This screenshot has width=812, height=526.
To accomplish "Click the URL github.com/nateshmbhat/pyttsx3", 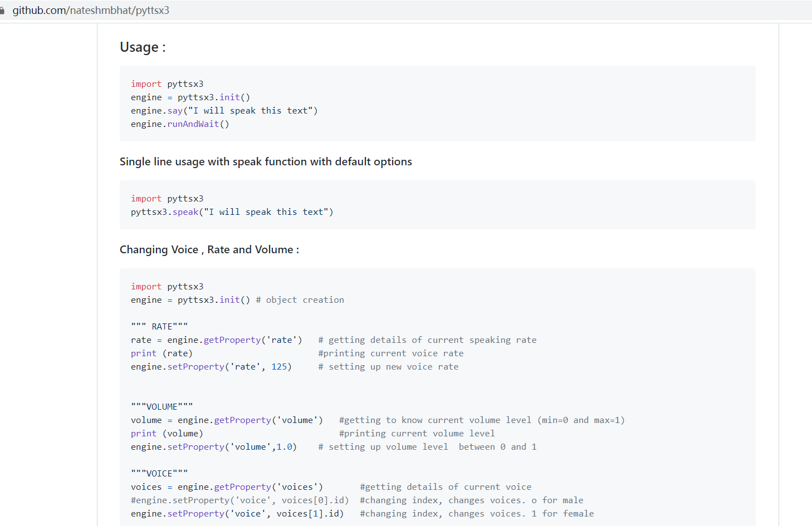I will (91, 11).
